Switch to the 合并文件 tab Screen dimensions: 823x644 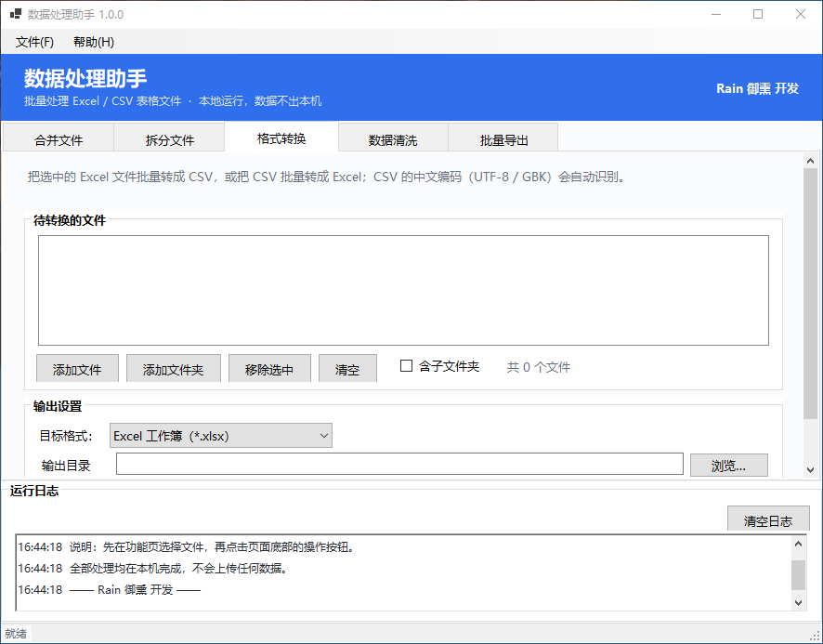tap(59, 139)
